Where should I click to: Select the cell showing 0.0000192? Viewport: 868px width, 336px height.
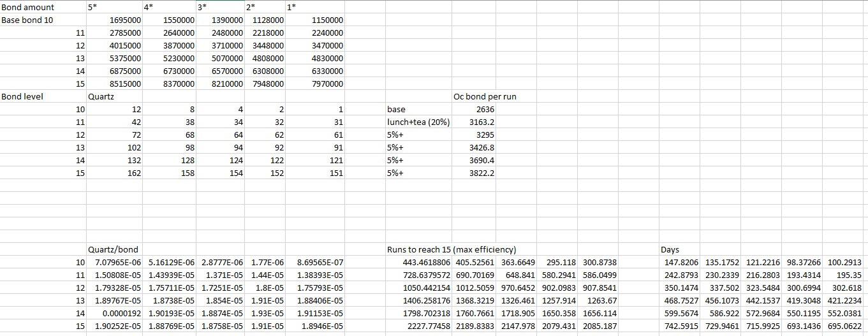click(114, 313)
